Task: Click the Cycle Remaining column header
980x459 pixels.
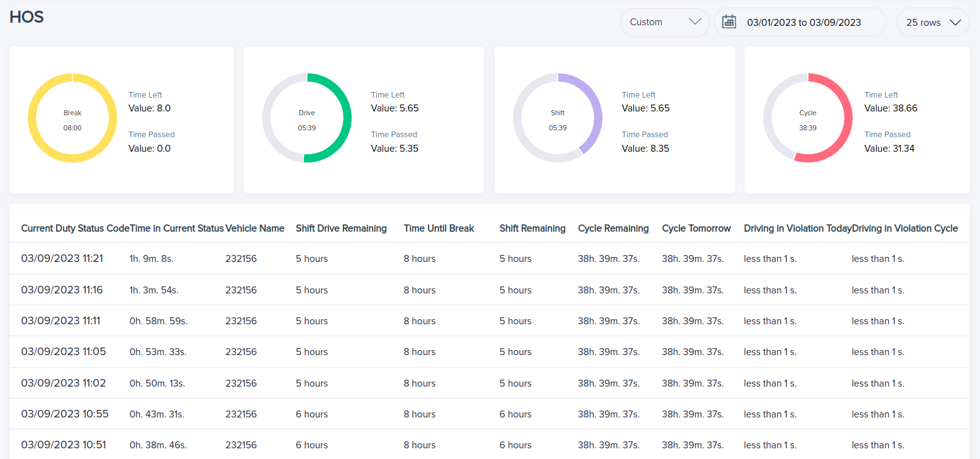Action: pyautogui.click(x=613, y=229)
